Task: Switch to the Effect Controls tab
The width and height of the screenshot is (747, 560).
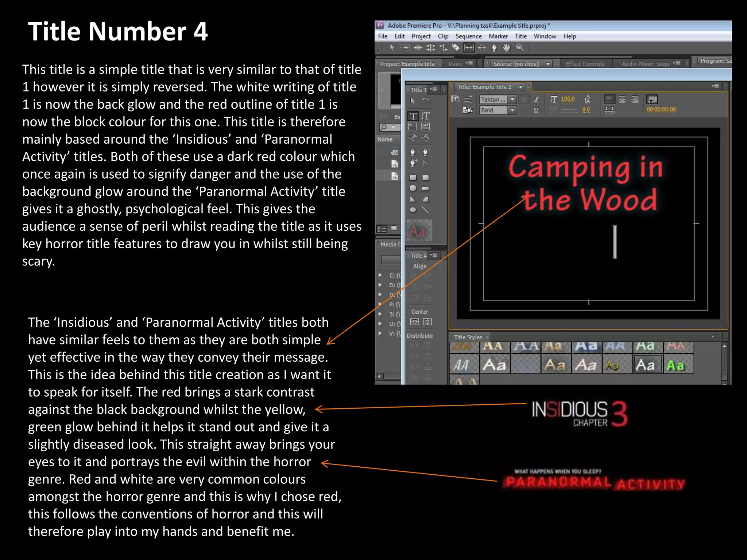Action: click(585, 64)
